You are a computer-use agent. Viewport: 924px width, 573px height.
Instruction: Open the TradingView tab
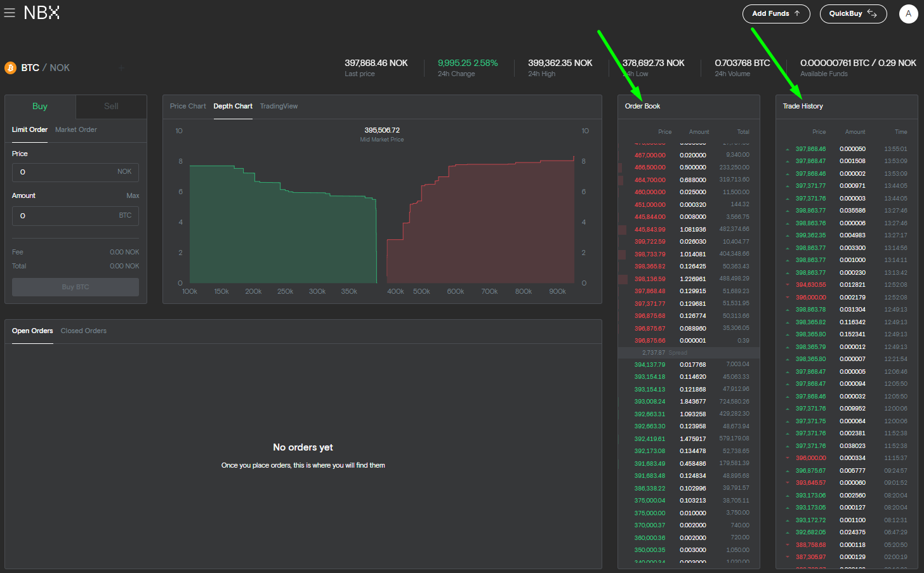click(279, 106)
